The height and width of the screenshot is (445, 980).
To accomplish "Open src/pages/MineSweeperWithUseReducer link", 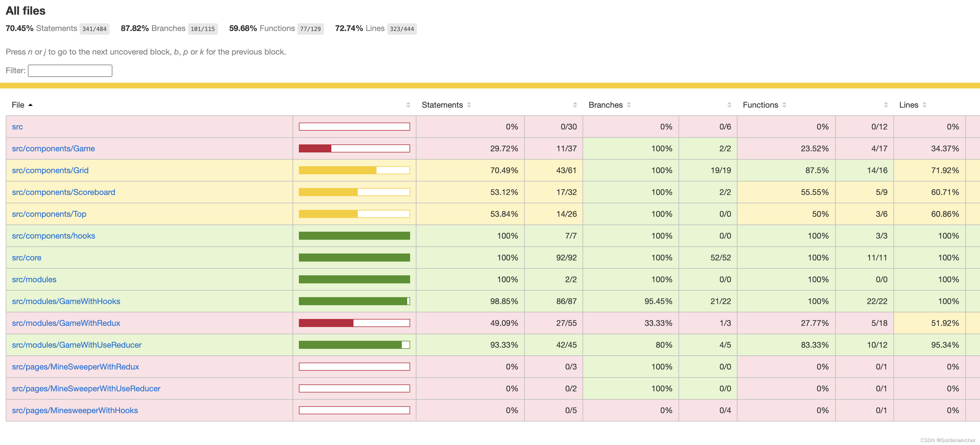I will click(86, 388).
